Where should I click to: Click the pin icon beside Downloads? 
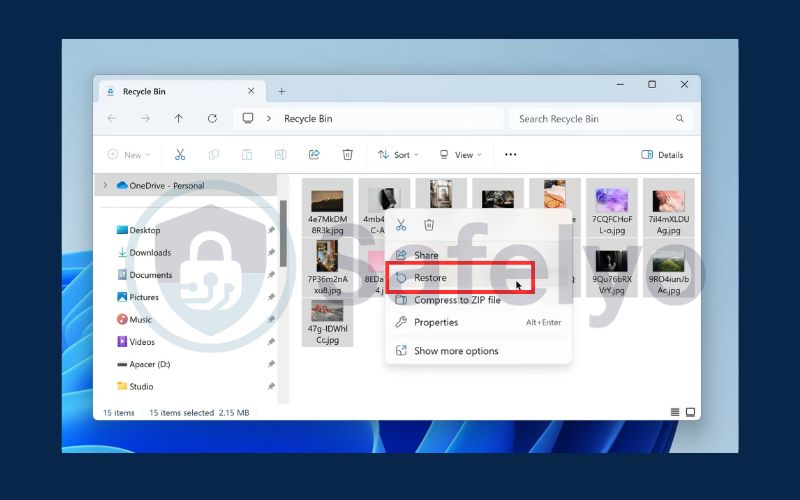click(271, 253)
